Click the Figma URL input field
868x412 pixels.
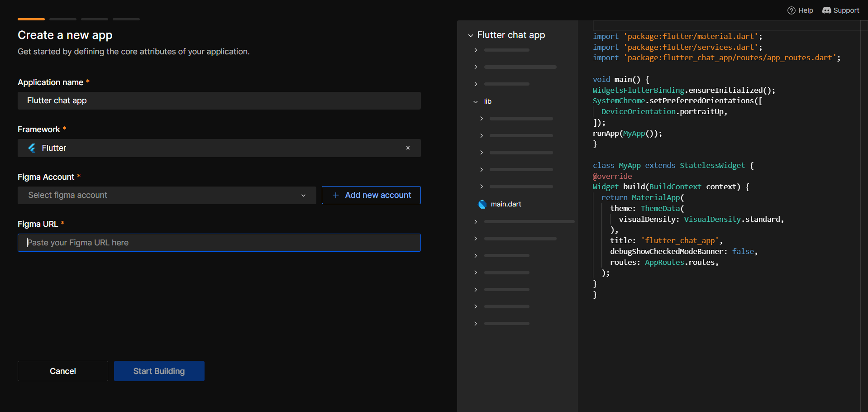(219, 243)
